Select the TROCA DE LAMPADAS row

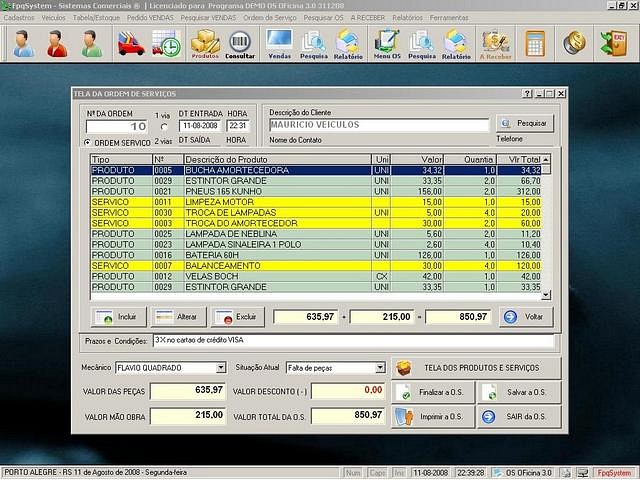pyautogui.click(x=316, y=213)
